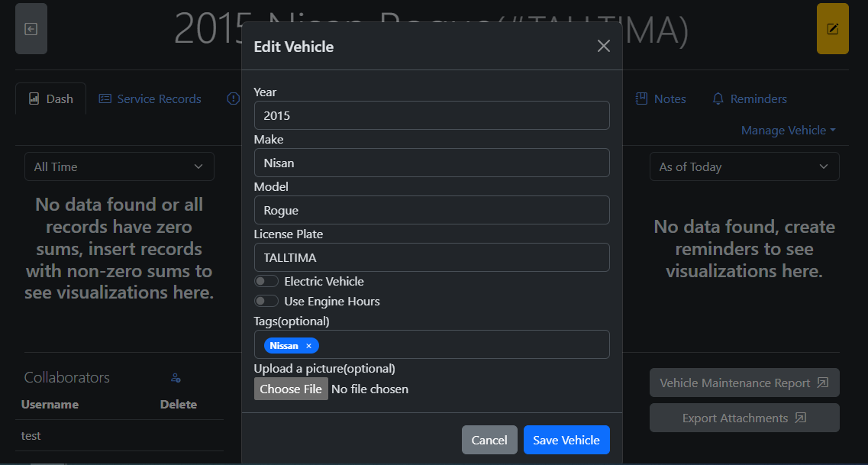
Task: Click the Choose File button
Action: point(291,389)
